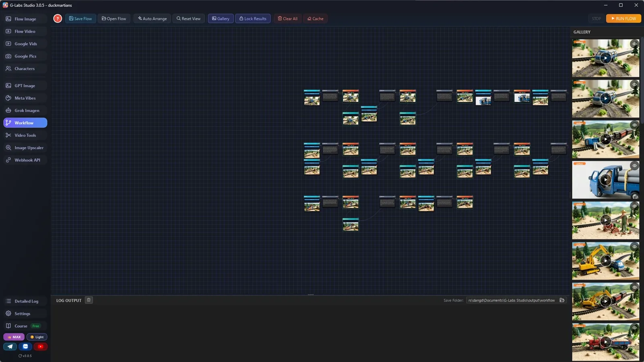
Task: Click the Reset View button
Action: (188, 19)
